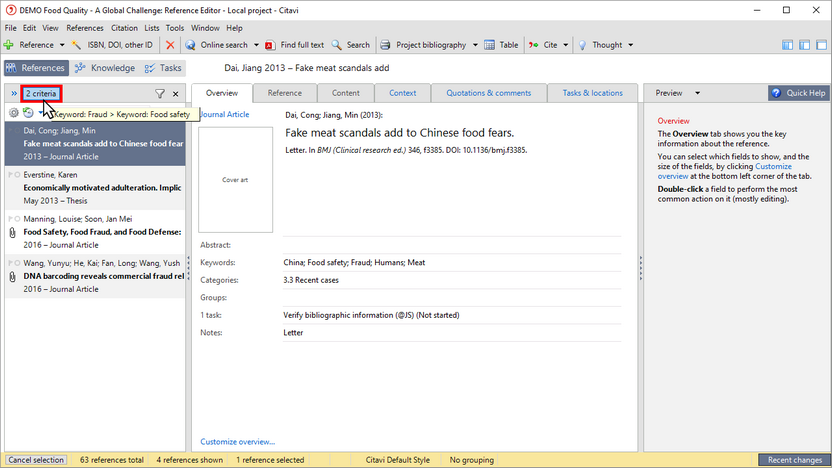Toggle read-status circle on Dai reference
Image resolution: width=832 pixels, height=468 pixels.
click(x=18, y=131)
